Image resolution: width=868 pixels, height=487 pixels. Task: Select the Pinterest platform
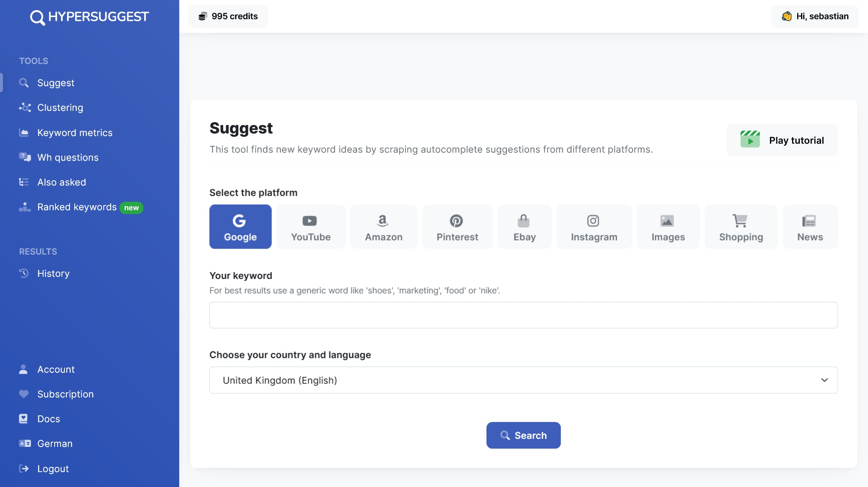click(x=457, y=226)
